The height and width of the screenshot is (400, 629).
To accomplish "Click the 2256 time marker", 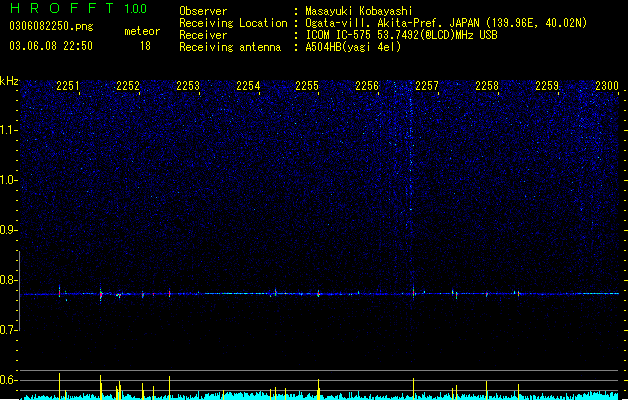I will pyautogui.click(x=367, y=86).
